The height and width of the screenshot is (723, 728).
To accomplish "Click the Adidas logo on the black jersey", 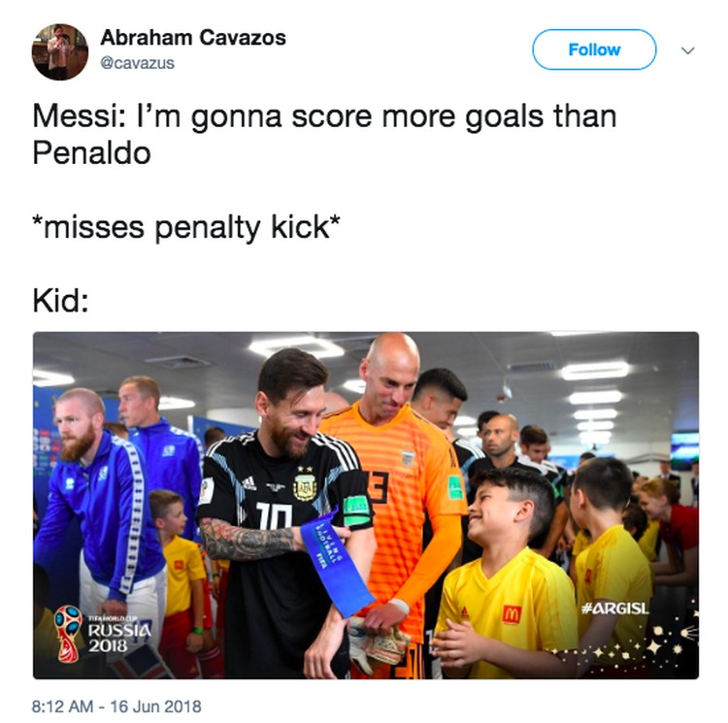I will click(248, 483).
